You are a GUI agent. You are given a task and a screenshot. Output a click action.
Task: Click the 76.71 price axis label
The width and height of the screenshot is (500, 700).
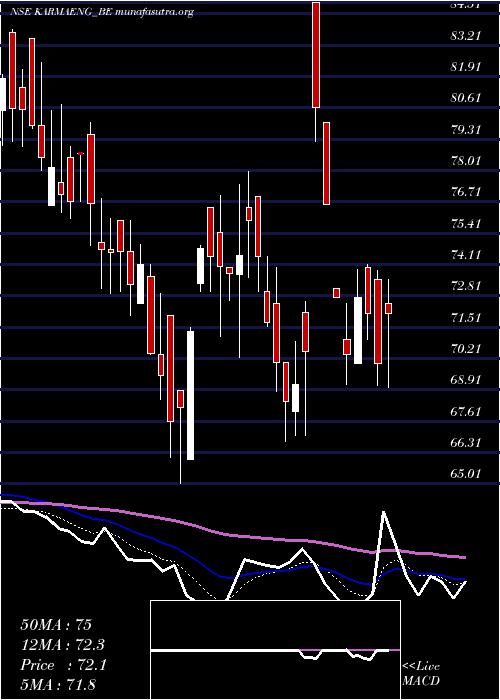(466, 192)
